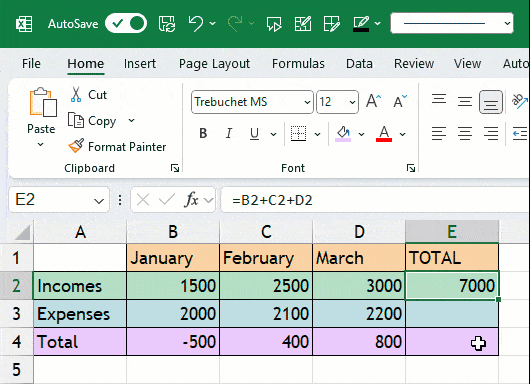Click the Select All corner triangle
530x384 pixels.
pos(22,232)
